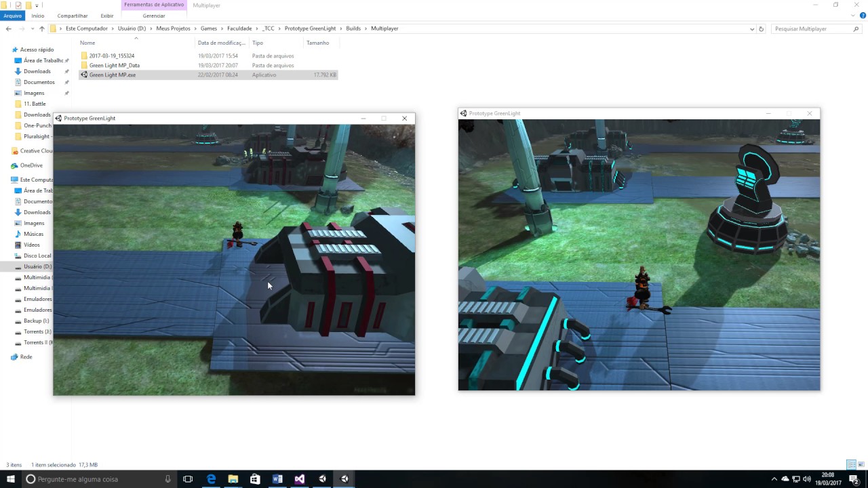Click the Explorer back arrow
Viewport: 868px width, 488px height.
pyautogui.click(x=8, y=28)
